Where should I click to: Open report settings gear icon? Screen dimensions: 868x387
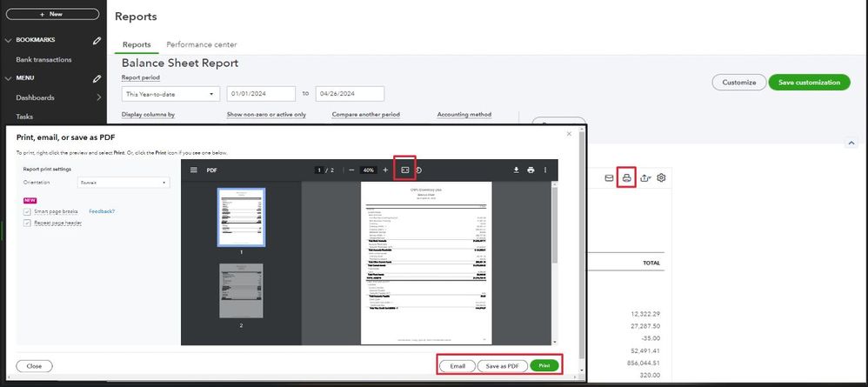[661, 177]
